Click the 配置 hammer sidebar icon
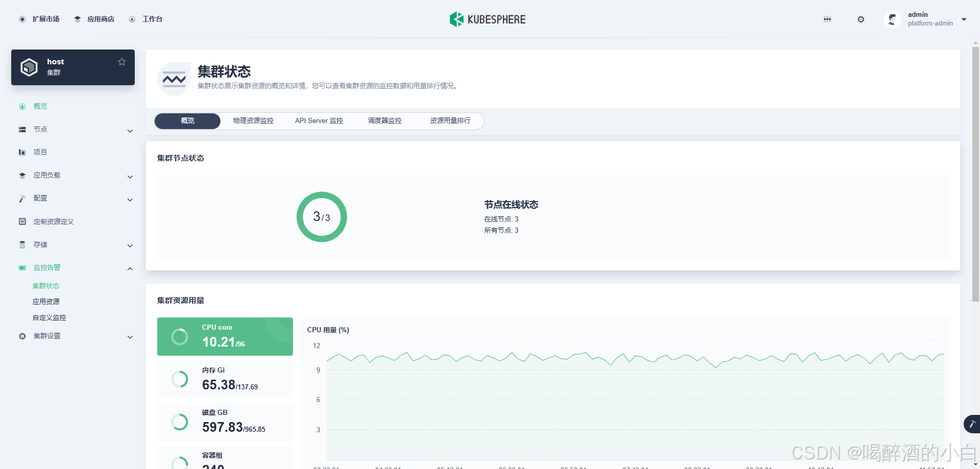The width and height of the screenshot is (980, 469). click(x=22, y=199)
